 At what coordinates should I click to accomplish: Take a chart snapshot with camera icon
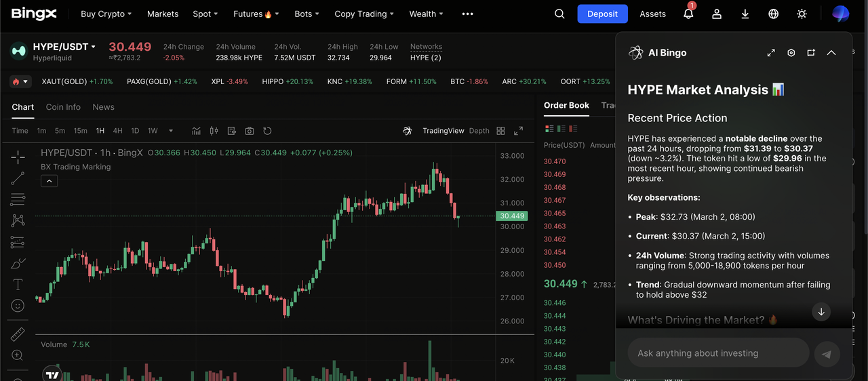(x=250, y=131)
